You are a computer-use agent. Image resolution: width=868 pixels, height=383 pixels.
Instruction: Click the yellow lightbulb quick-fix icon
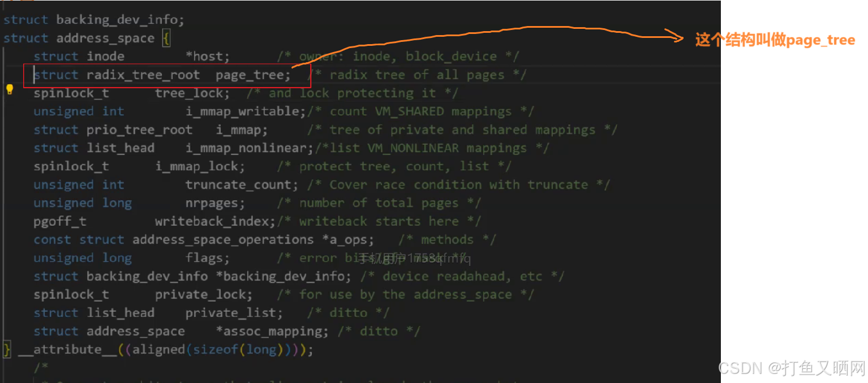point(10,89)
